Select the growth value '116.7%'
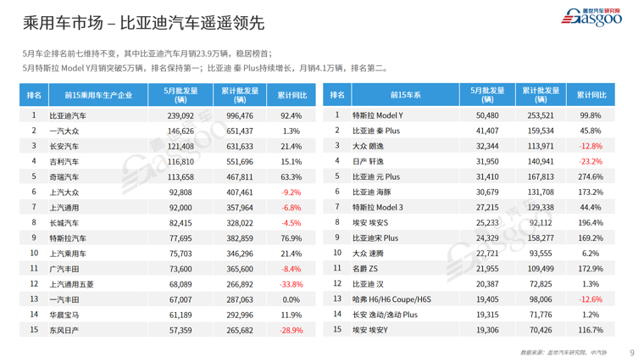This screenshot has height=363, width=644. click(591, 330)
